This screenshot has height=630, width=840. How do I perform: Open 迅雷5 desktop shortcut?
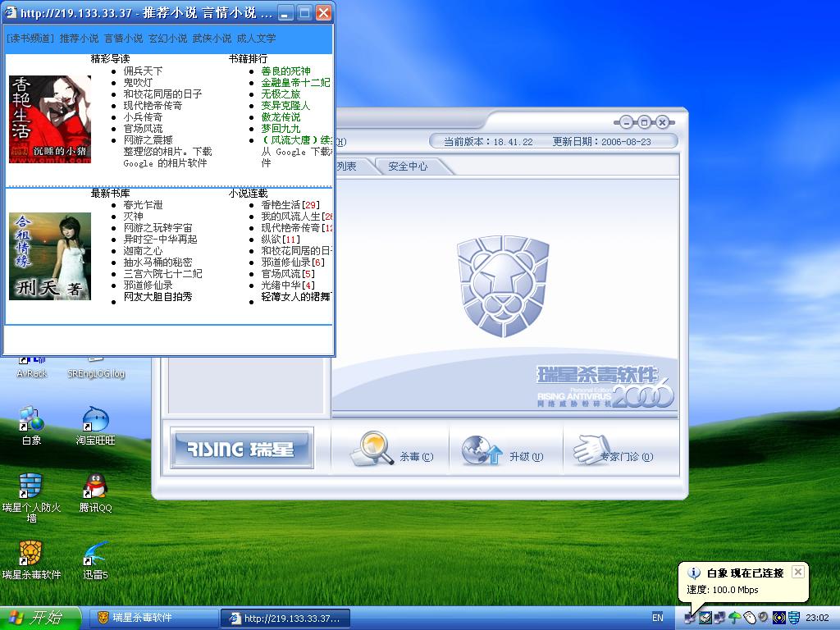pos(95,561)
